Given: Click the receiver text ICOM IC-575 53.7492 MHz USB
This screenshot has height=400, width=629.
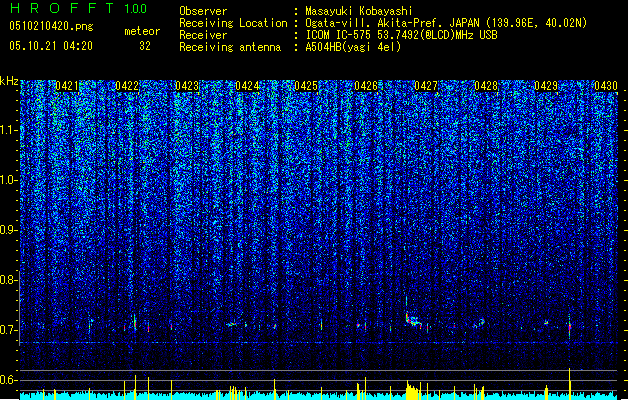Looking at the screenshot, I should (x=401, y=35).
